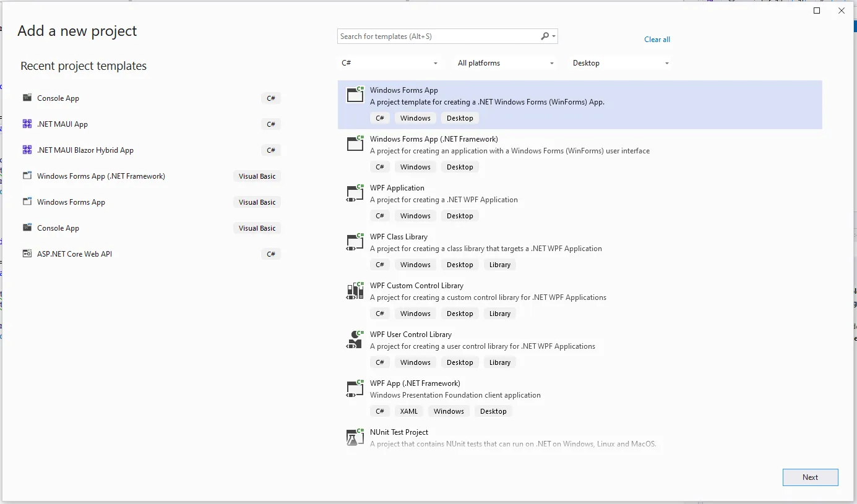Screen dimensions: 857x504
Task: Click the Windows Forms App template icon
Action: point(355,95)
